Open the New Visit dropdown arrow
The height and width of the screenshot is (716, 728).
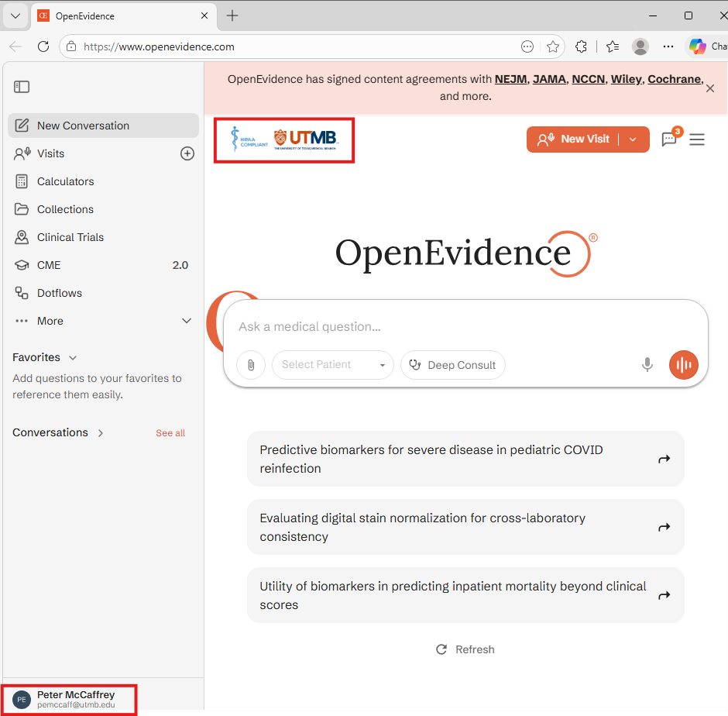[633, 139]
